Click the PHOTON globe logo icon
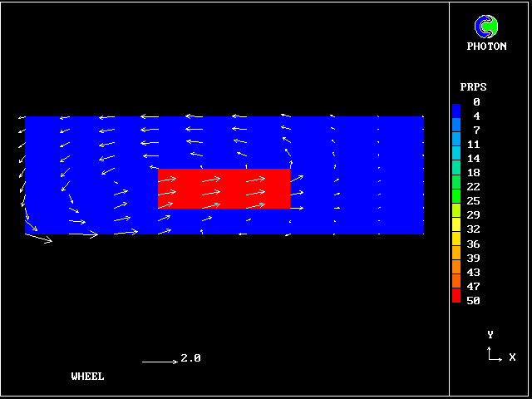The image size is (532, 399). 486,27
